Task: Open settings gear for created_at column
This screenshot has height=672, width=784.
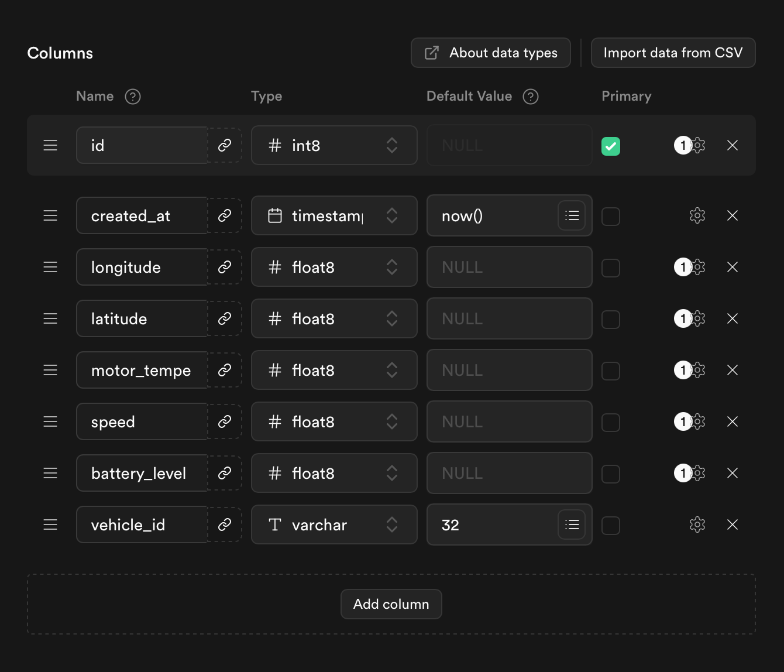Action: click(697, 215)
